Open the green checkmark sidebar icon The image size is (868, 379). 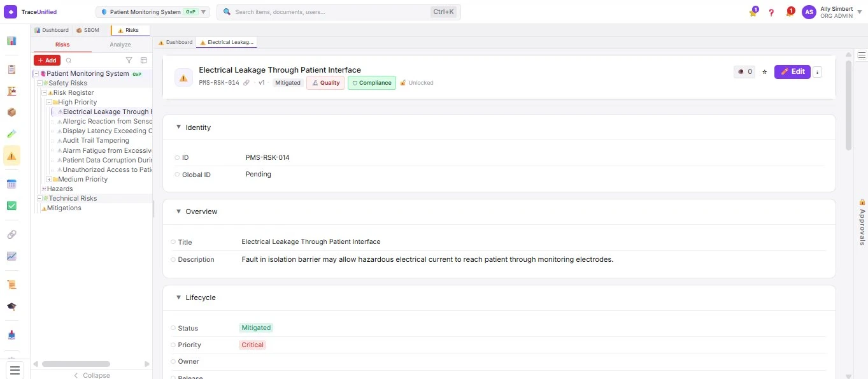11,206
